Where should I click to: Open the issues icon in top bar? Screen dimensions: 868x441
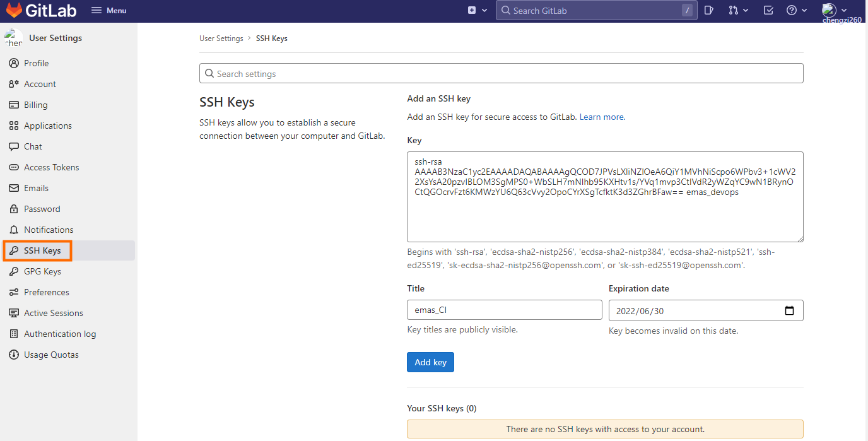(708, 10)
